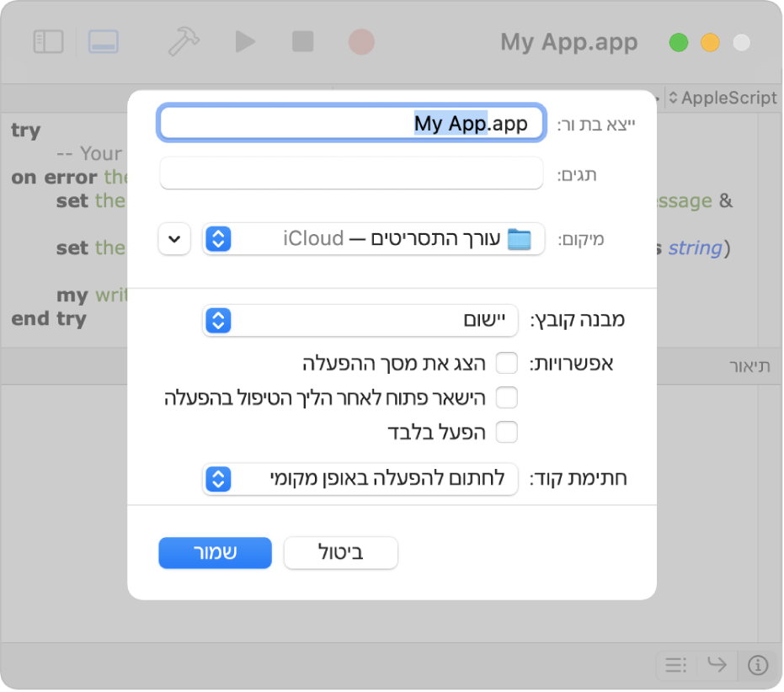The height and width of the screenshot is (692, 784).
Task: Enable the הפעל בלבד checkbox
Action: (506, 432)
